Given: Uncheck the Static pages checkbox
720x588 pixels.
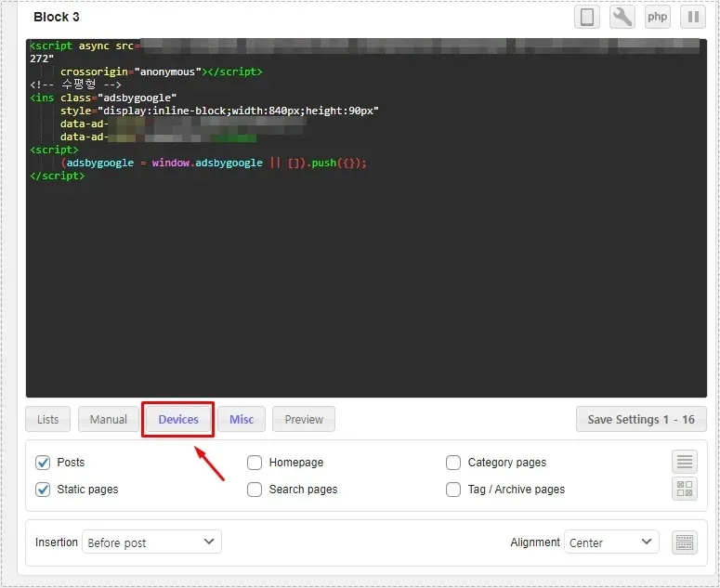Looking at the screenshot, I should [x=43, y=490].
